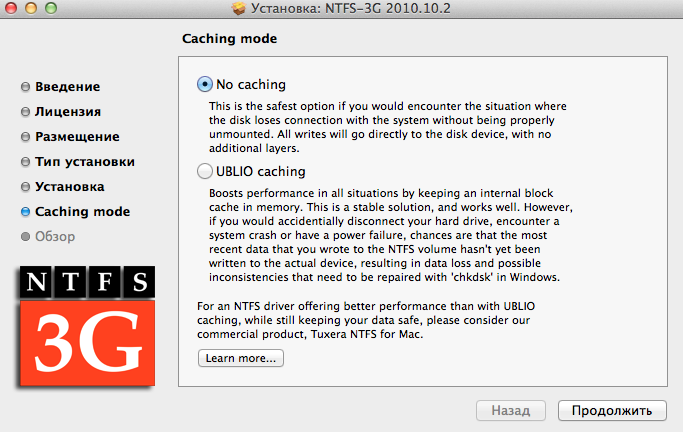Click the Введение step bullet
This screenshot has width=683, height=432.
(x=25, y=87)
